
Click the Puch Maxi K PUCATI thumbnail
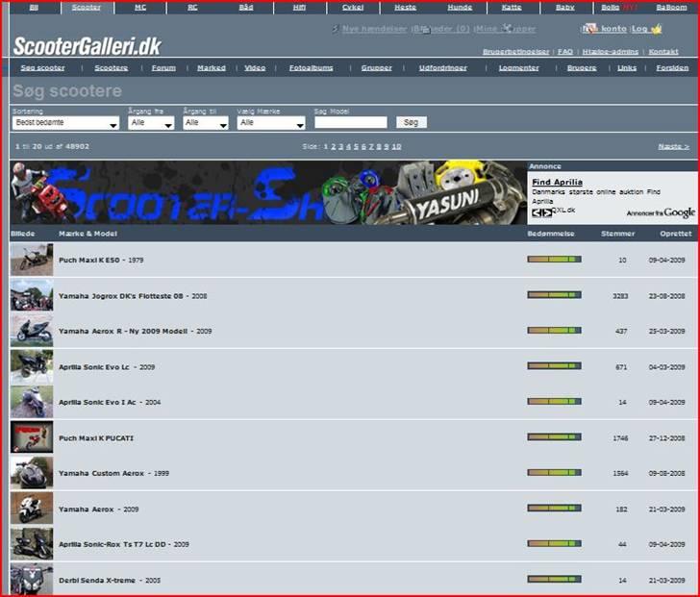pos(31,437)
